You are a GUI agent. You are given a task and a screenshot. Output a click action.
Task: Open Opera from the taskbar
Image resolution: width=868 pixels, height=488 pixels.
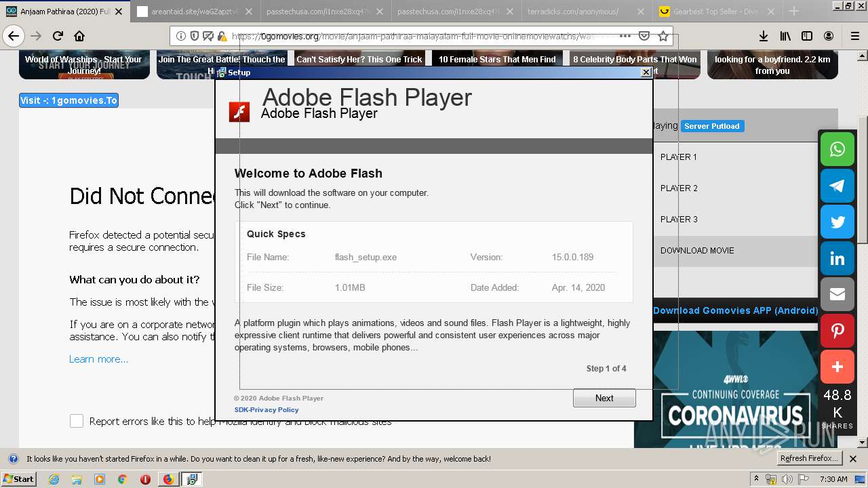pyautogui.click(x=145, y=479)
